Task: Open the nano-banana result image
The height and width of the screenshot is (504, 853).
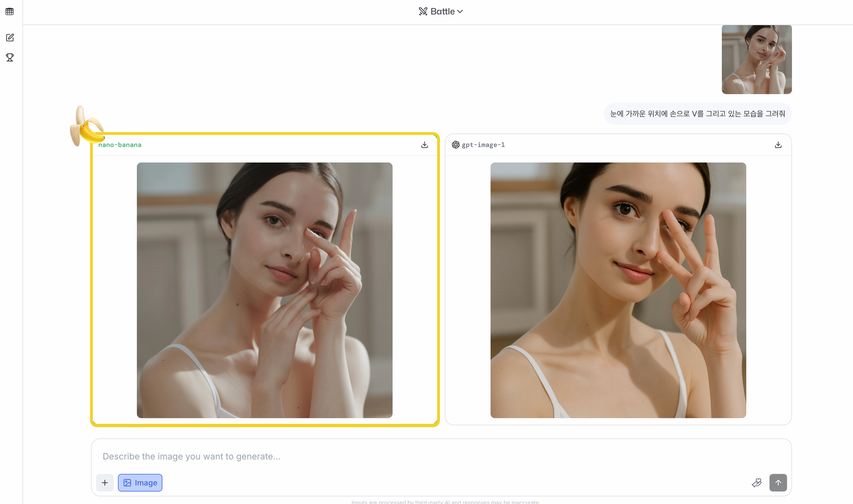Action: coord(264,290)
